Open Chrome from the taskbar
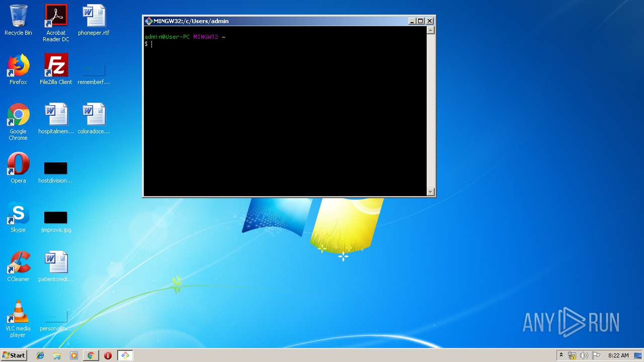This screenshot has height=362, width=644. point(91,355)
